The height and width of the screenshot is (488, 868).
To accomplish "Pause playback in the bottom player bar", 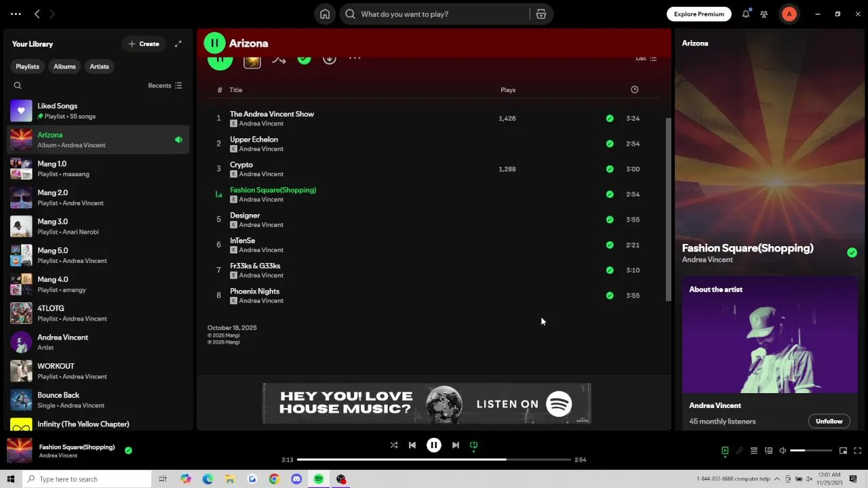I will point(434,445).
